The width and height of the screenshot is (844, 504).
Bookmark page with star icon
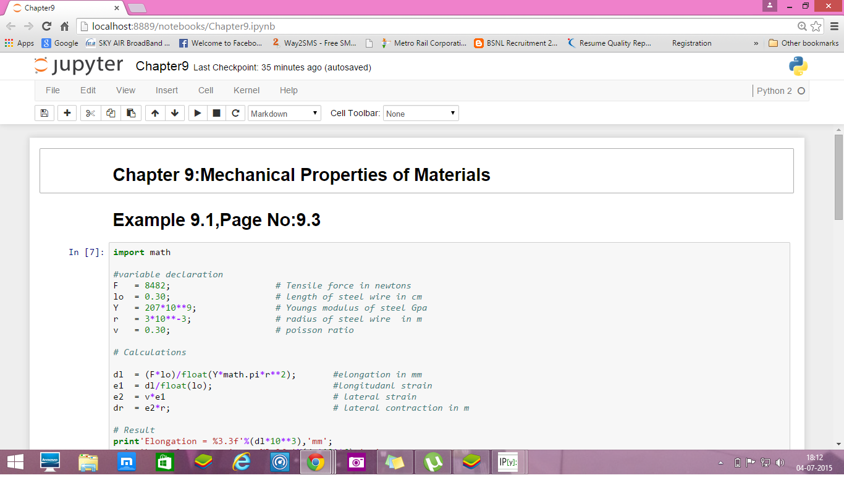pos(816,26)
